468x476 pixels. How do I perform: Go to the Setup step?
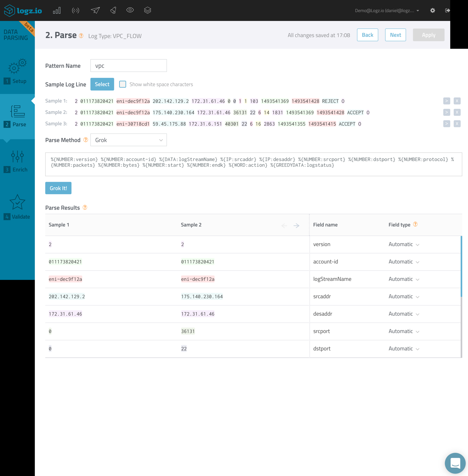pos(17,71)
